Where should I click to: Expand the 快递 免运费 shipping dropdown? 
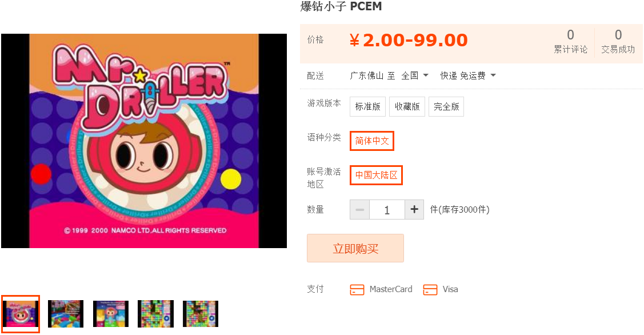(x=468, y=75)
